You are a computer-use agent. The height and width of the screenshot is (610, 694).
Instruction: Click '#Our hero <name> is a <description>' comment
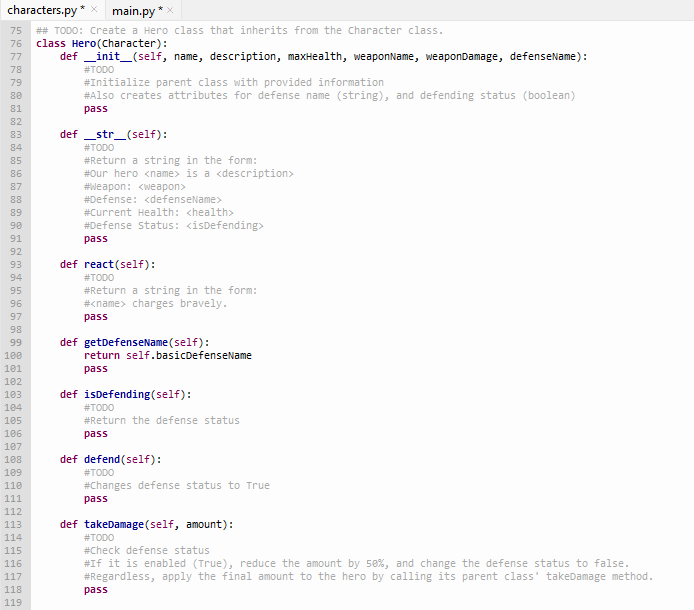(189, 174)
